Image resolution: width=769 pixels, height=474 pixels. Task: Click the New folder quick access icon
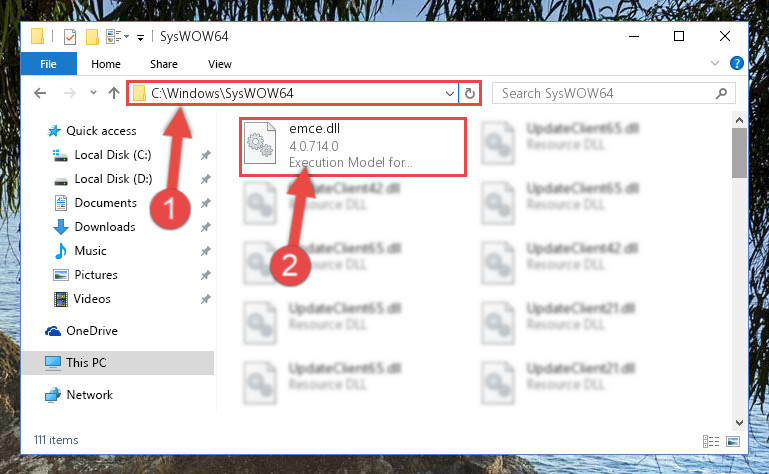[92, 37]
